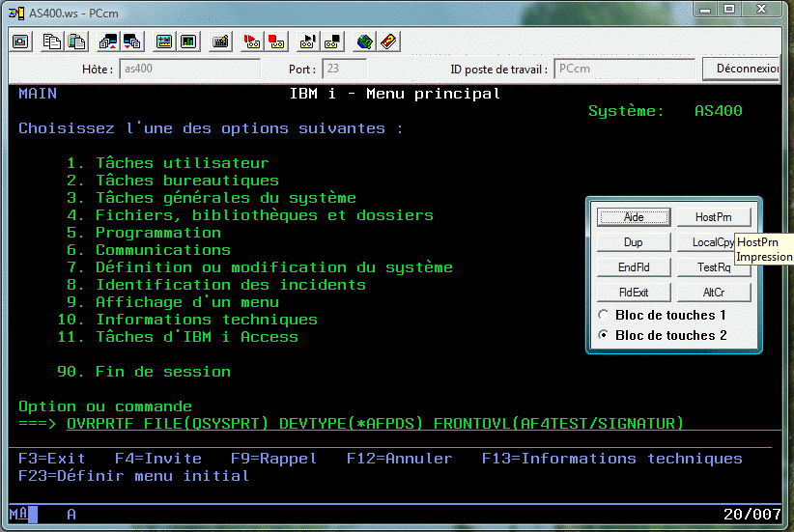Screen dimensions: 794x532
Task: Open the globe help index icon
Action: (364, 42)
